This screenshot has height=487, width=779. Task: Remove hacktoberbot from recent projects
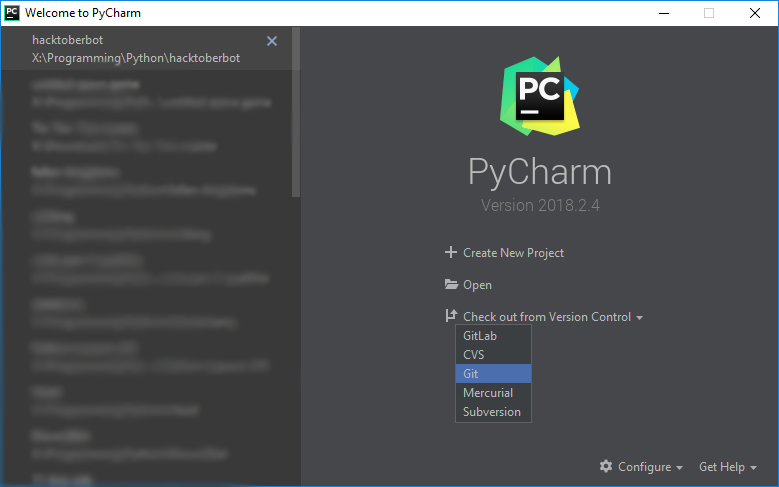click(272, 41)
